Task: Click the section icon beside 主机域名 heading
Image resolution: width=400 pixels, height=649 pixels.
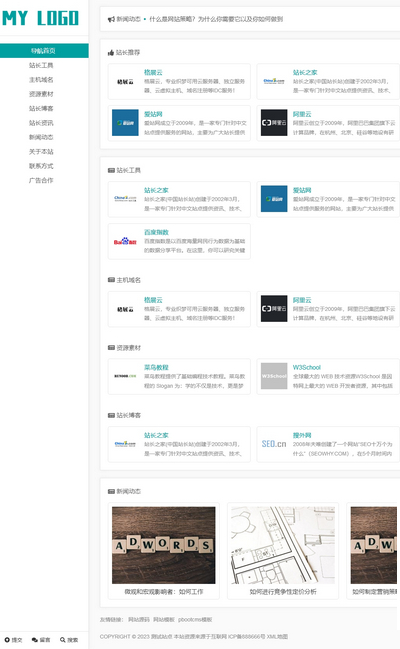Action: [x=111, y=280]
